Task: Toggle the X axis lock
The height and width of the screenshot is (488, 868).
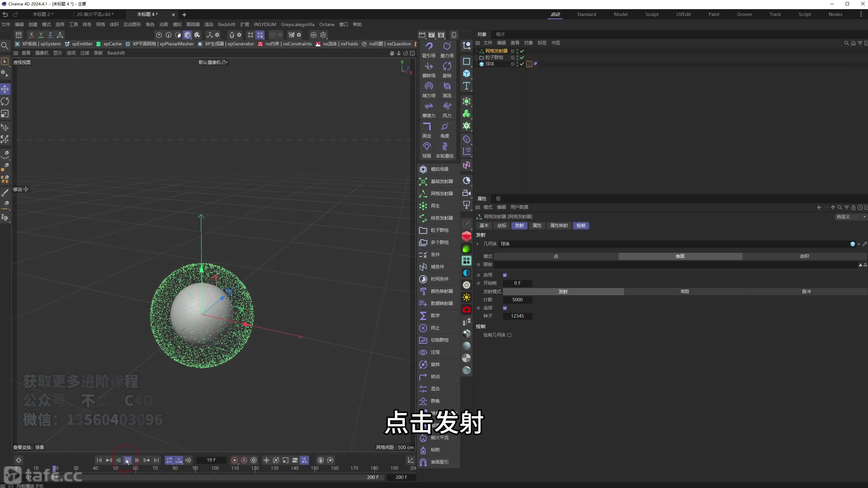Action: pos(31,35)
